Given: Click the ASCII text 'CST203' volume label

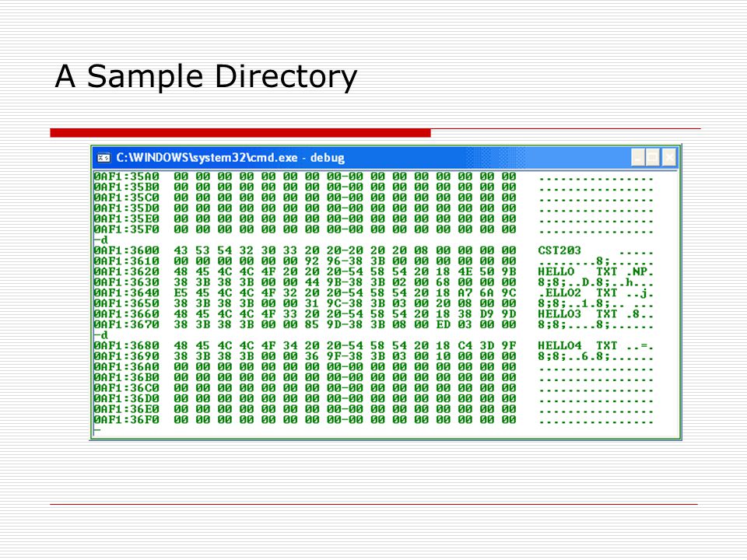Looking at the screenshot, I should coord(559,250).
